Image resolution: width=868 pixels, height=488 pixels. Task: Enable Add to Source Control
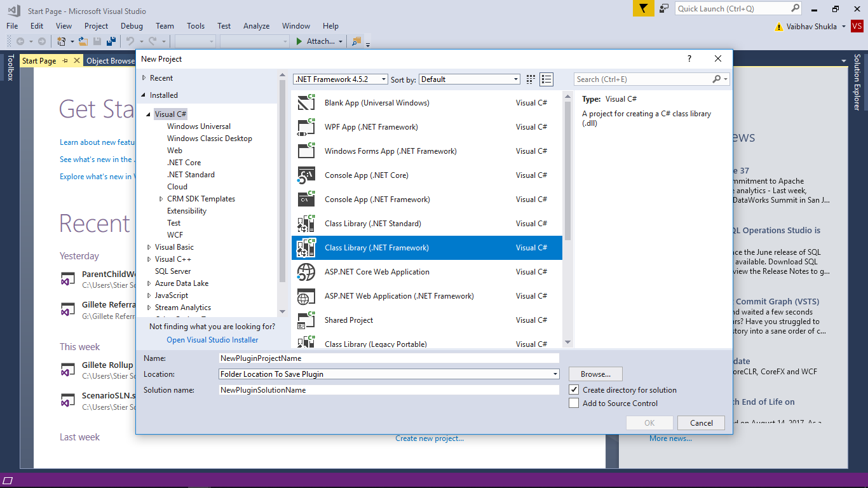[574, 403]
